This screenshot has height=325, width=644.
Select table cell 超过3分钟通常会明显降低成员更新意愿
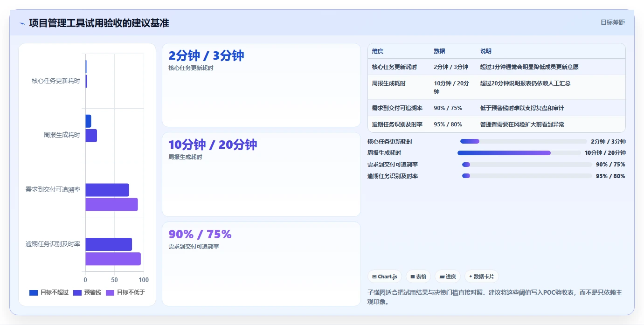point(529,67)
